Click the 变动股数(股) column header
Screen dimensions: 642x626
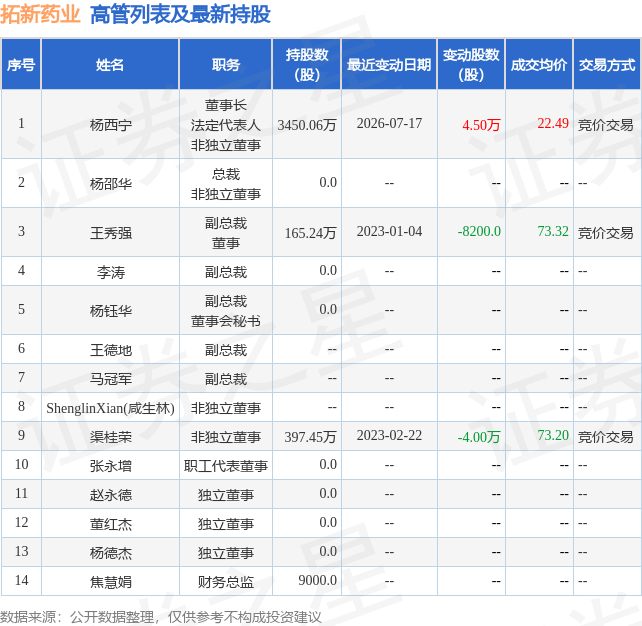(471, 65)
